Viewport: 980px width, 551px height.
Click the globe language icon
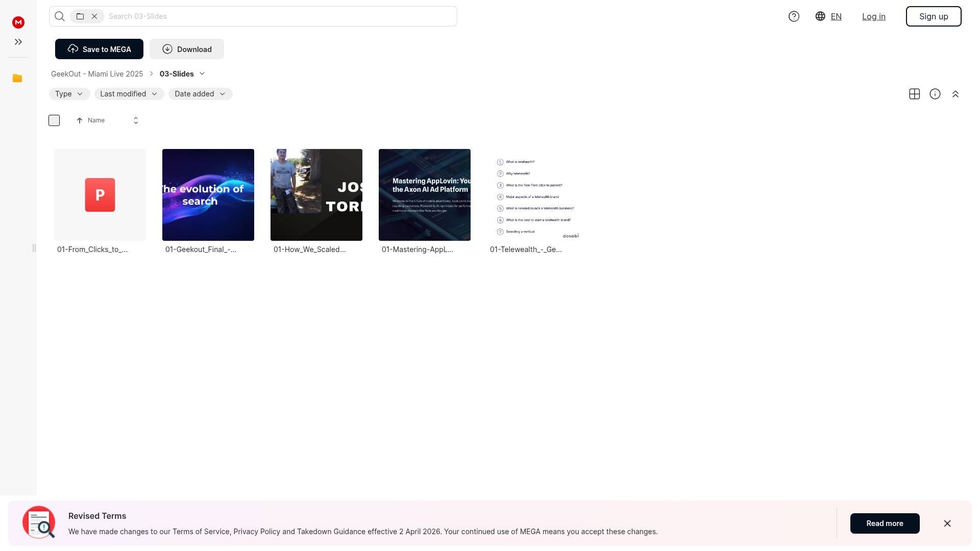click(x=820, y=16)
